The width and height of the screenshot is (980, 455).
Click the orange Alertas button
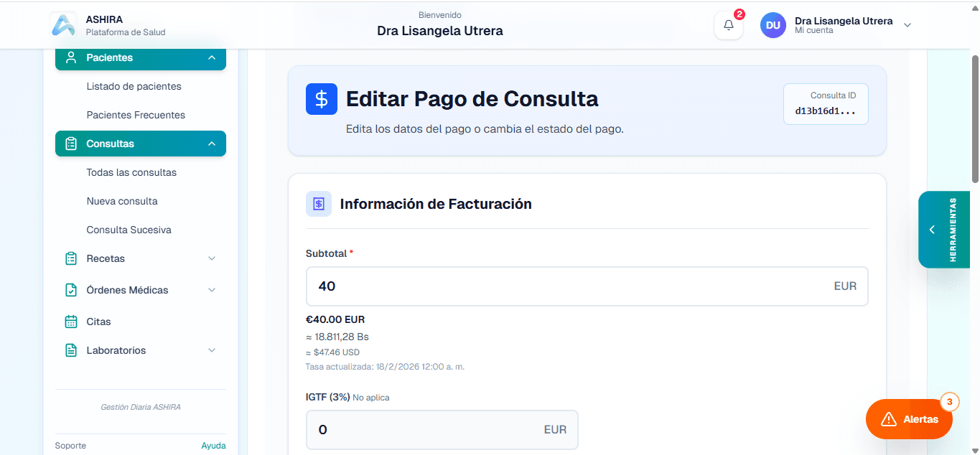(x=909, y=419)
